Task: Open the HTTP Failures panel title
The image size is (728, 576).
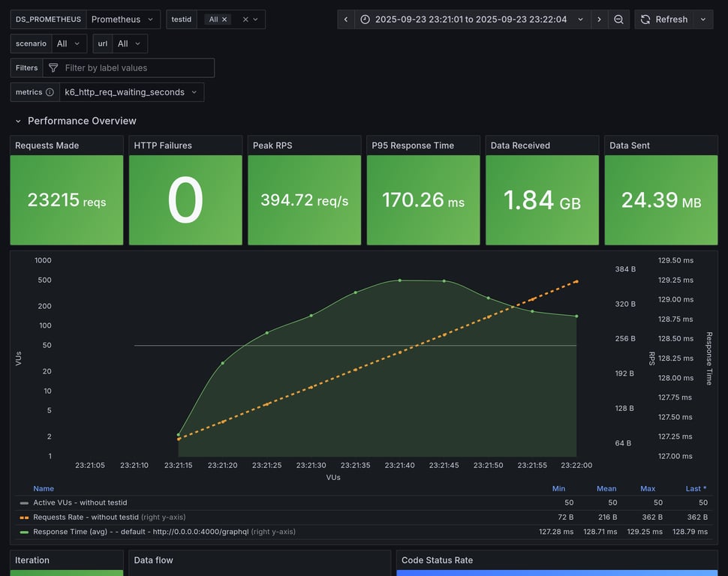Action: click(x=163, y=145)
